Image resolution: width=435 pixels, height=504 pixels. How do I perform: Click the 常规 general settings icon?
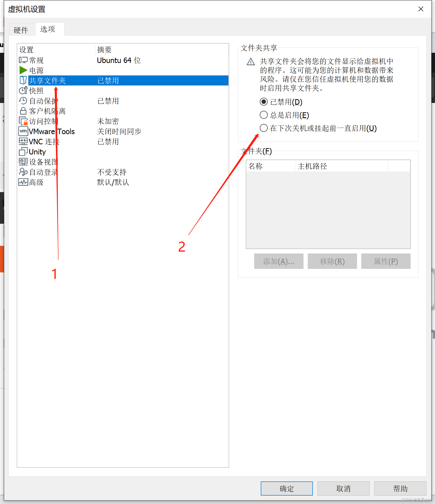click(x=23, y=60)
